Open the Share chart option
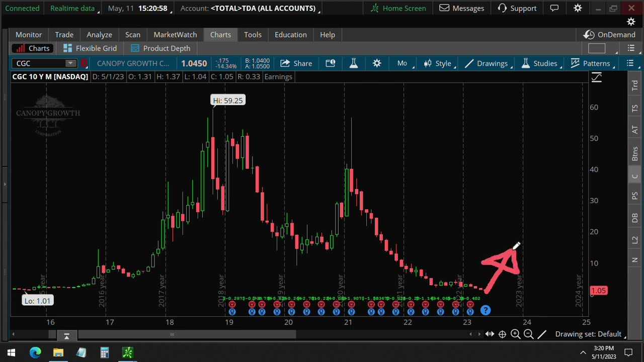Image resolution: width=644 pixels, height=362 pixels. tap(296, 63)
